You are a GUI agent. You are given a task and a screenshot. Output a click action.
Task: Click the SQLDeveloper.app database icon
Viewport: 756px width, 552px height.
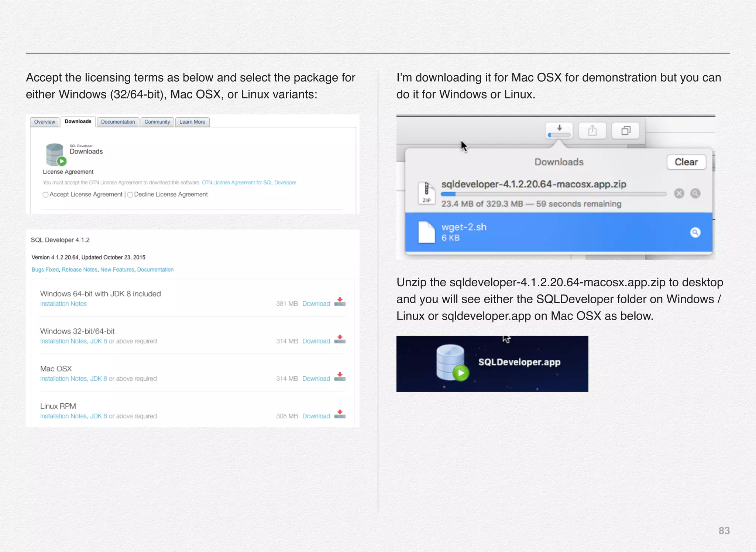pyautogui.click(x=452, y=363)
